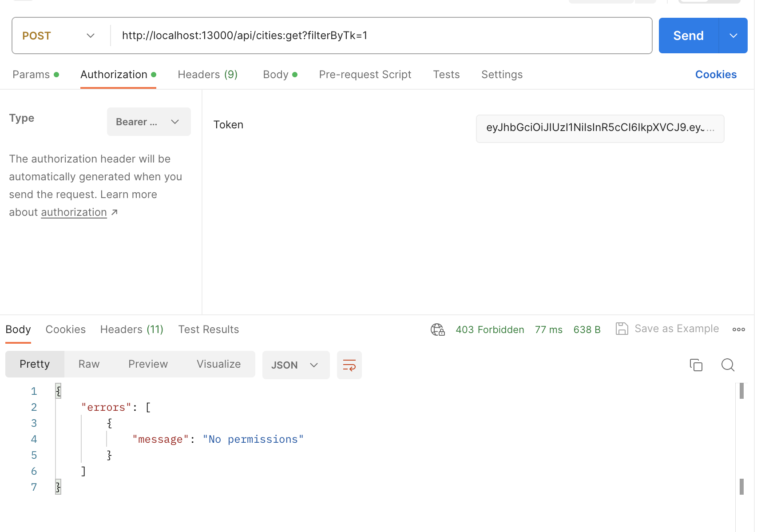
Task: Open the Bearer Type dropdown
Action: point(149,121)
